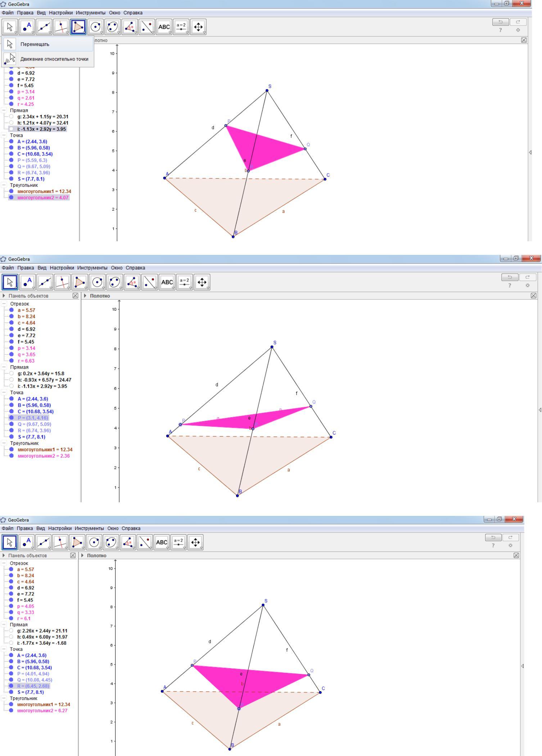Screen dimensions: 542x756
Task: Hide многоугольник2 = 6.27 via its dot
Action: pyautogui.click(x=11, y=711)
